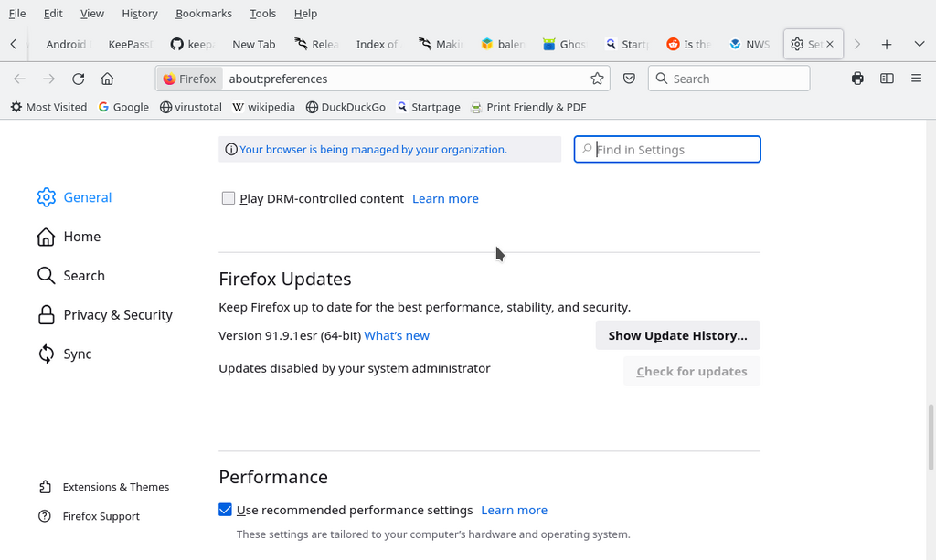Open the hamburger application menu

(916, 79)
